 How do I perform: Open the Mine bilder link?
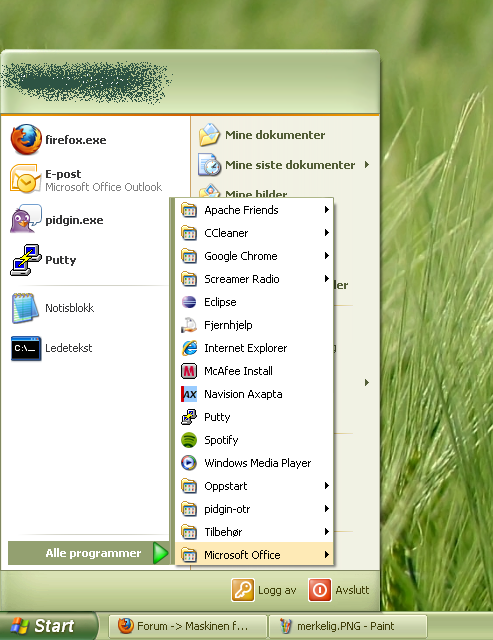point(256,193)
